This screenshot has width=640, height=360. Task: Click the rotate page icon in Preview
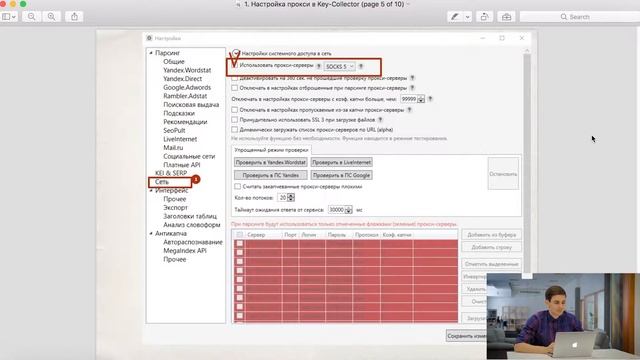tap(484, 17)
